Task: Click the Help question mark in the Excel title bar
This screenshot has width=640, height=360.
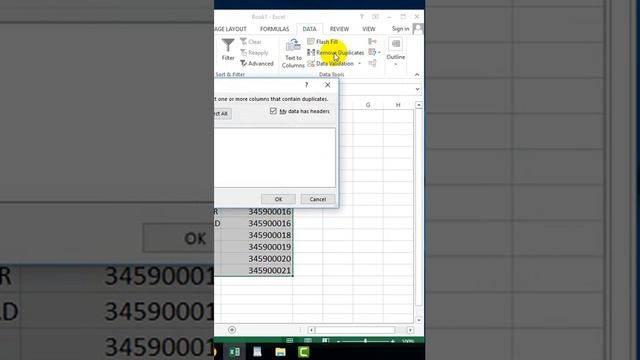Action: pyautogui.click(x=362, y=17)
